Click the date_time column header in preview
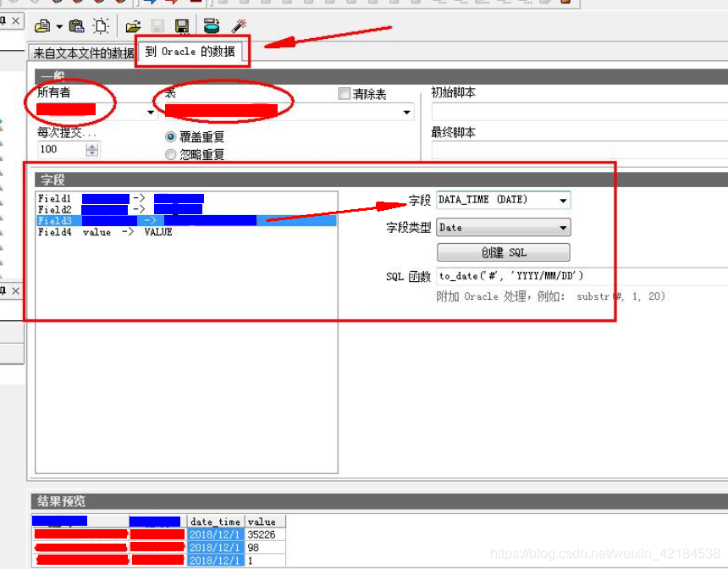Viewport: 728px width, 569px height. pos(215,522)
